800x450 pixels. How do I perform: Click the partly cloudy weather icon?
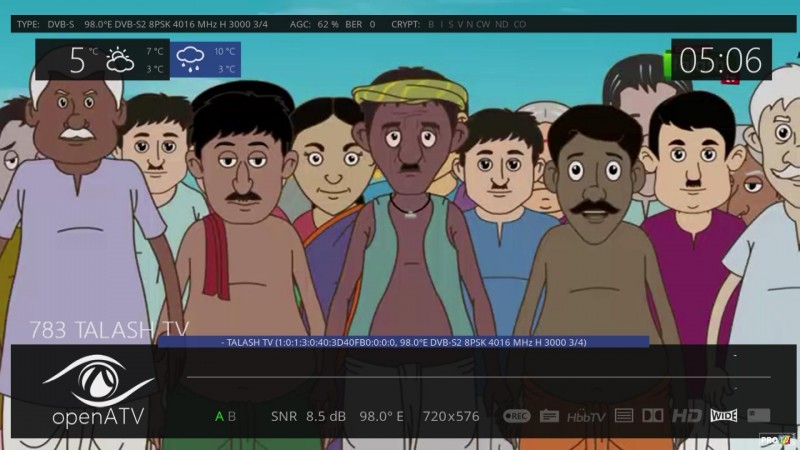pyautogui.click(x=120, y=60)
